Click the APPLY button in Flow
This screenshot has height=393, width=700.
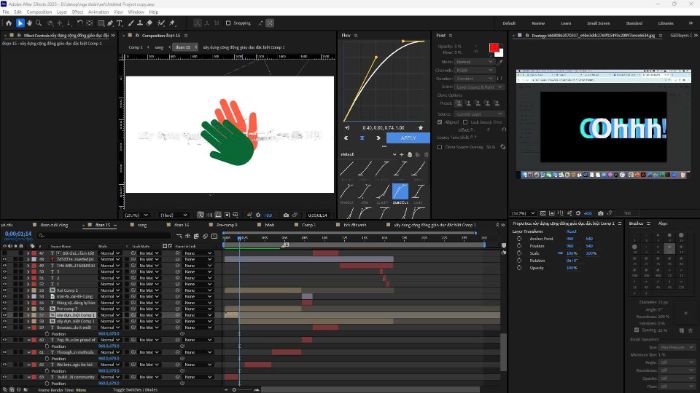click(x=408, y=138)
